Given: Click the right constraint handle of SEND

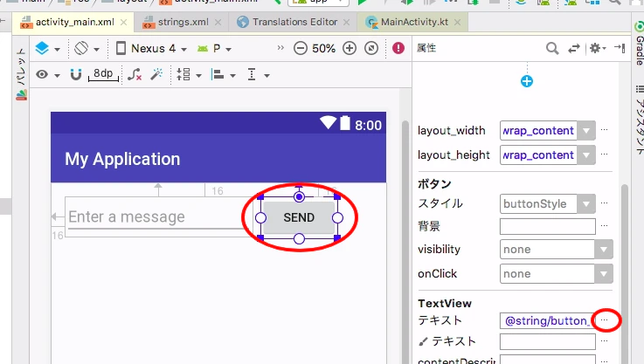Looking at the screenshot, I should pos(337,218).
